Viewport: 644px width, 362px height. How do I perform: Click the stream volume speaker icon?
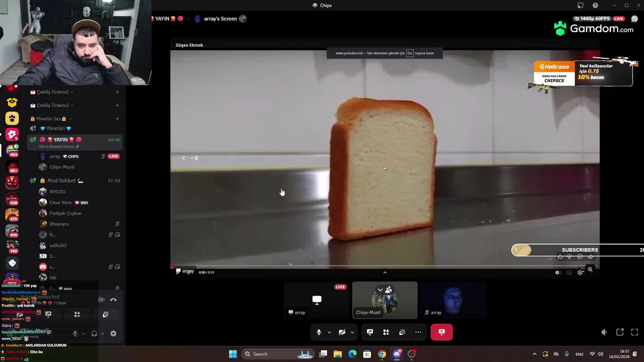(x=604, y=332)
